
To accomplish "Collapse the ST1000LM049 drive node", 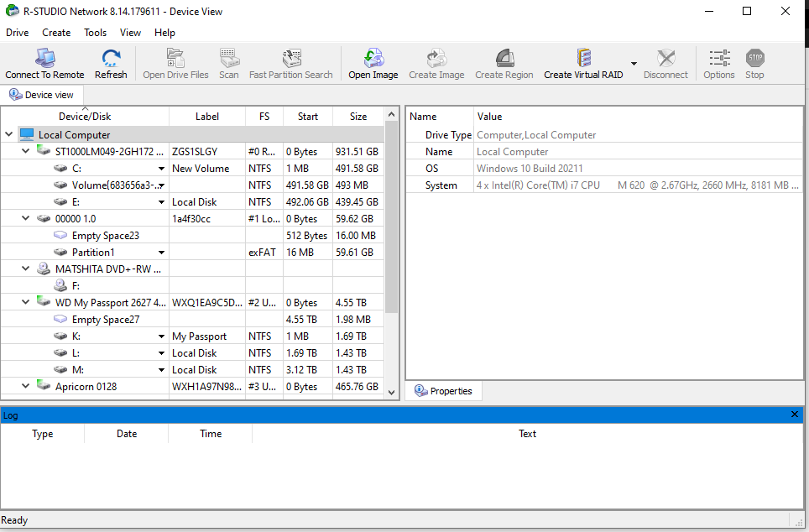I will (x=25, y=151).
